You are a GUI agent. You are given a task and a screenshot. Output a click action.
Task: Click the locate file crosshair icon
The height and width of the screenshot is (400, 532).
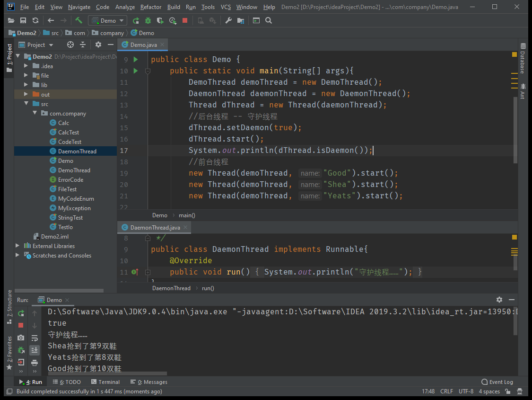(x=70, y=44)
